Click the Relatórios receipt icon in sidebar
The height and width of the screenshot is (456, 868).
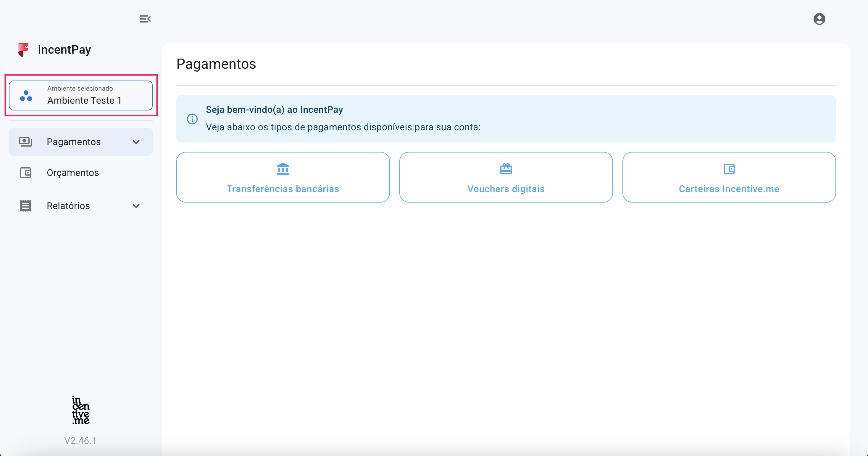click(25, 206)
